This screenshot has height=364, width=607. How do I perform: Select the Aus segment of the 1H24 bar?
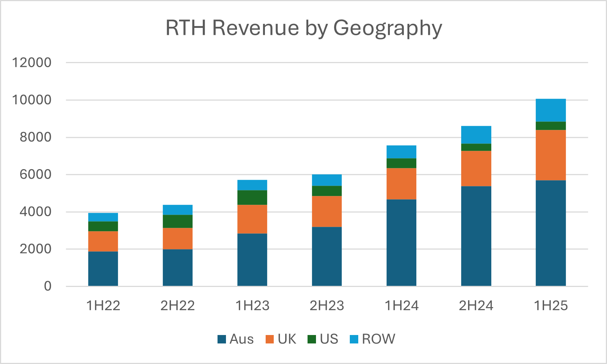click(401, 243)
